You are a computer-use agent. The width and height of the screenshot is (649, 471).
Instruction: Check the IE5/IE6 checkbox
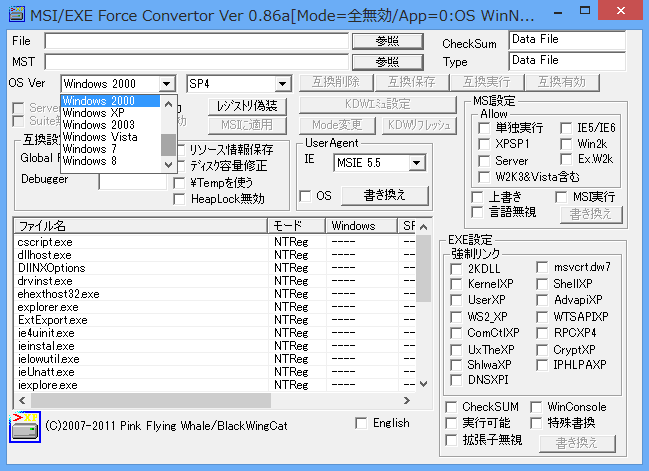566,128
